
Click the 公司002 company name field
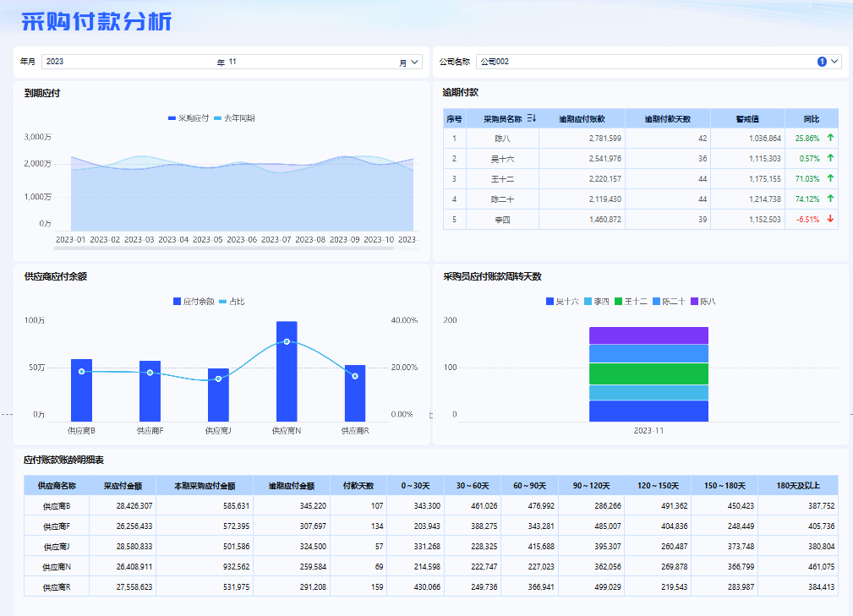(659, 62)
